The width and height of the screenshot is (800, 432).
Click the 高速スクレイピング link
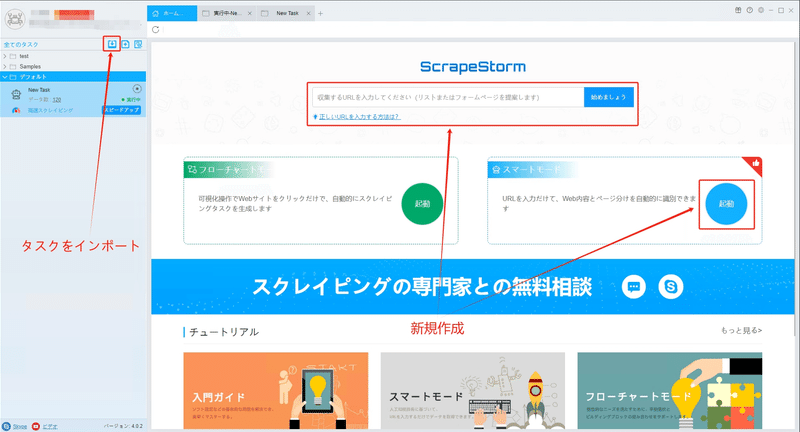pyautogui.click(x=50, y=110)
